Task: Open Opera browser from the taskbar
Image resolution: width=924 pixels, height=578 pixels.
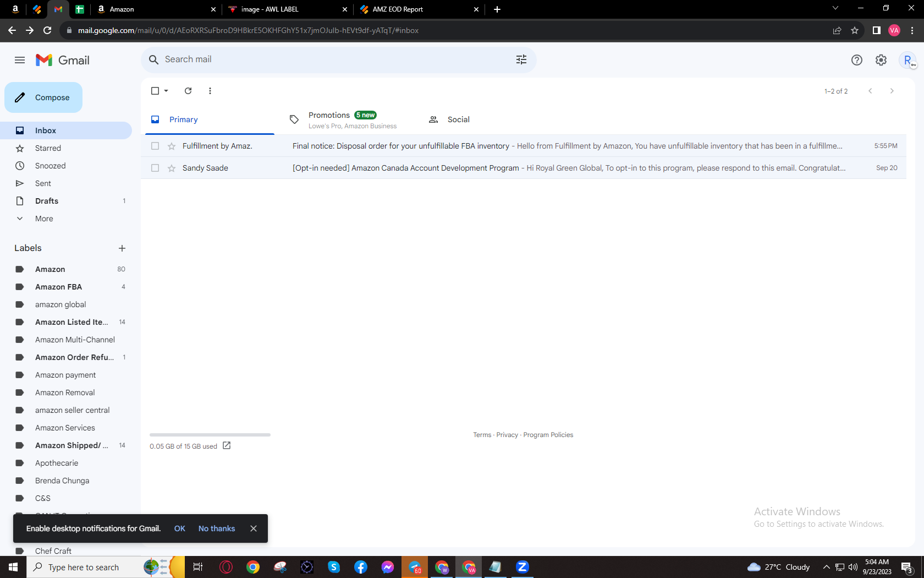Action: 226,567
